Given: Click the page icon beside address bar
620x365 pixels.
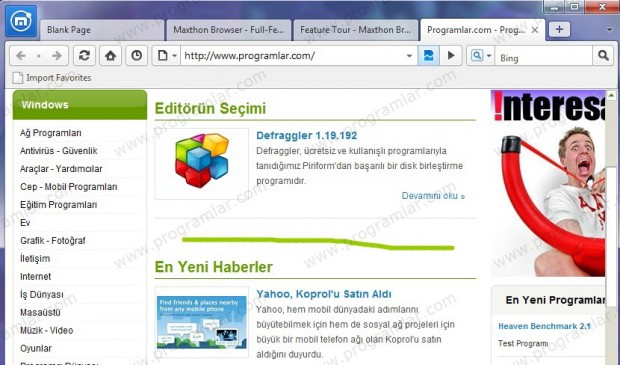Looking at the screenshot, I should click(162, 55).
